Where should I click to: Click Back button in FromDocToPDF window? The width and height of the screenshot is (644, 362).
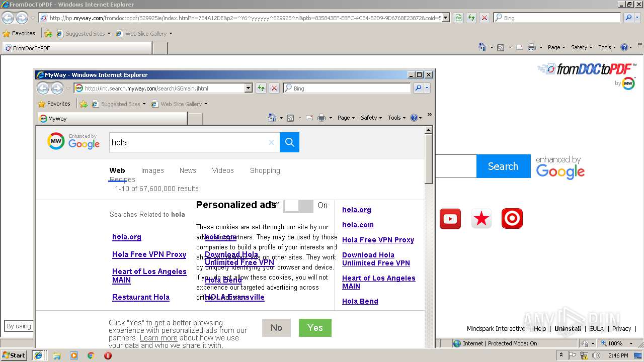tap(8, 18)
